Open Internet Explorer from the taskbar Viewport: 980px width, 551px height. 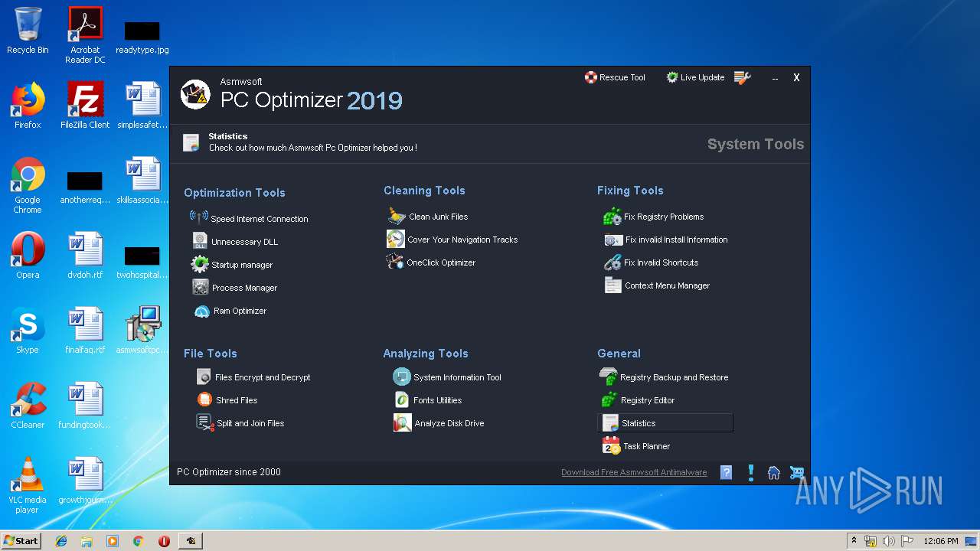pos(61,541)
